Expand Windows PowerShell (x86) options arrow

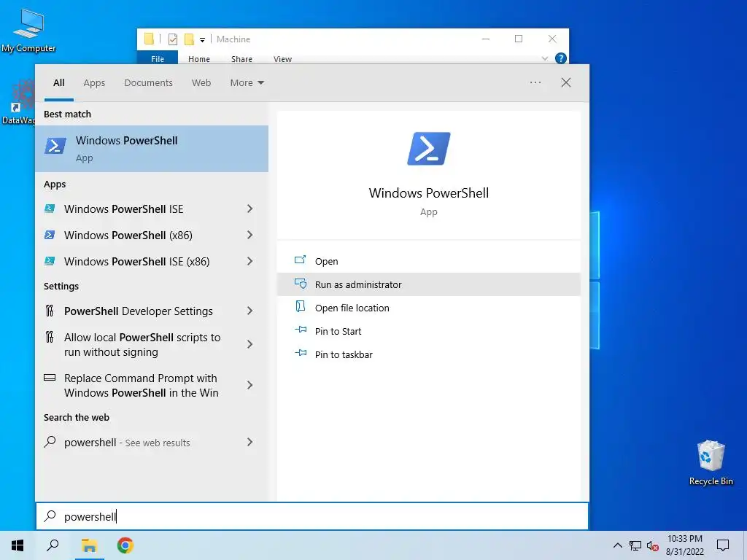pyautogui.click(x=249, y=235)
